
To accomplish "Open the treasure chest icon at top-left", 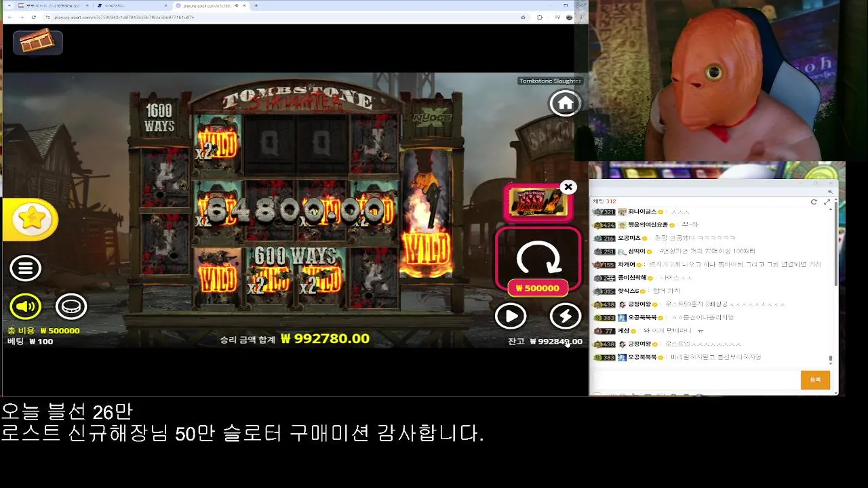I will pyautogui.click(x=37, y=42).
